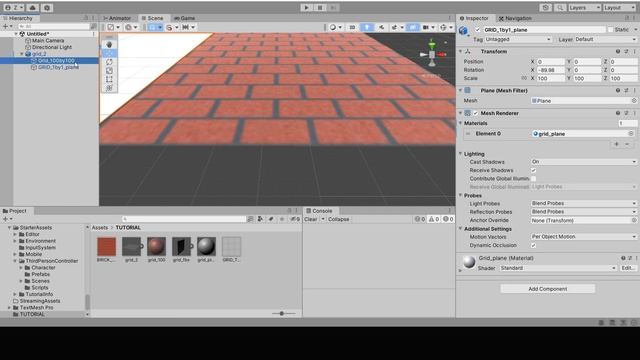Click the Anchor Override object picker
This screenshot has width=640, height=360.
pyautogui.click(x=634, y=220)
